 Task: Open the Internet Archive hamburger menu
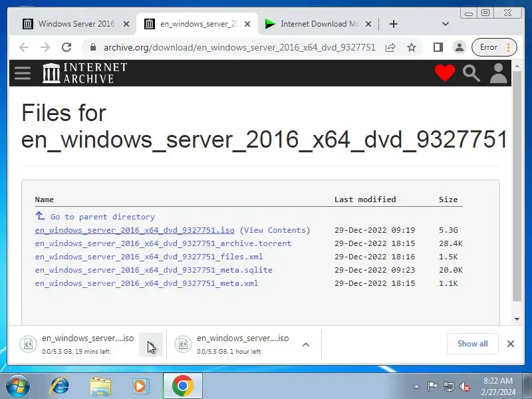(x=23, y=73)
